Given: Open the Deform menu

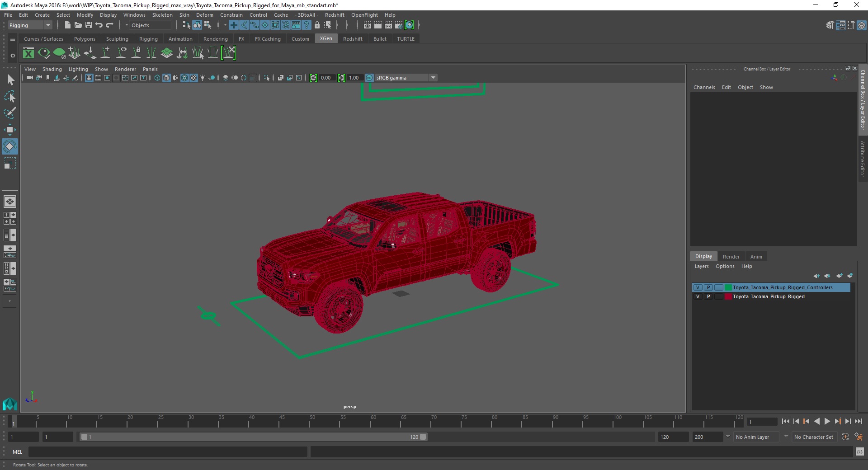Looking at the screenshot, I should click(x=204, y=15).
